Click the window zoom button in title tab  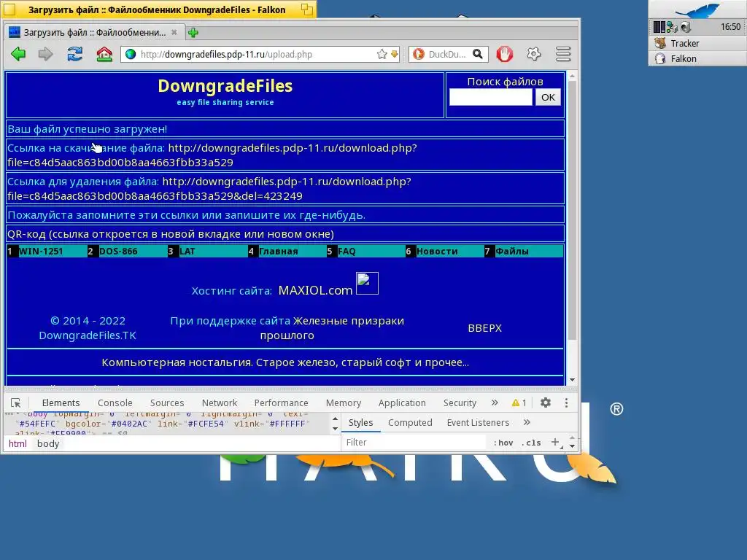(x=307, y=9)
